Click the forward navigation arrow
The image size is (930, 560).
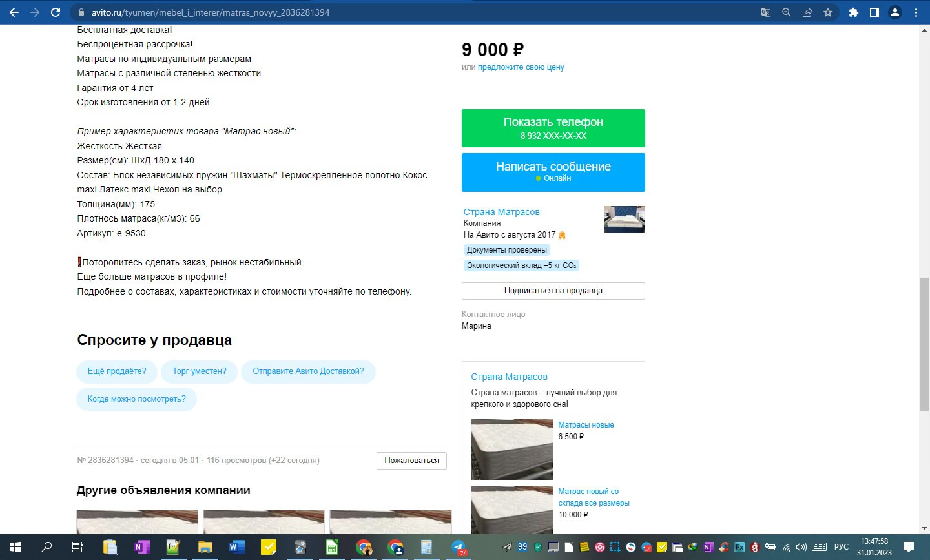[x=35, y=12]
